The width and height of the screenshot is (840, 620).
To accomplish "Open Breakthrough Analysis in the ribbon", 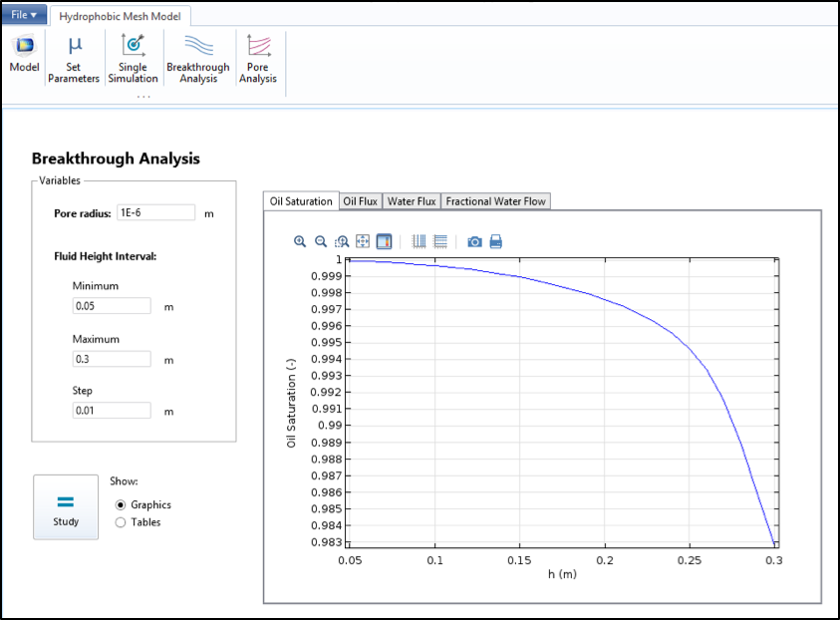I will click(x=198, y=59).
